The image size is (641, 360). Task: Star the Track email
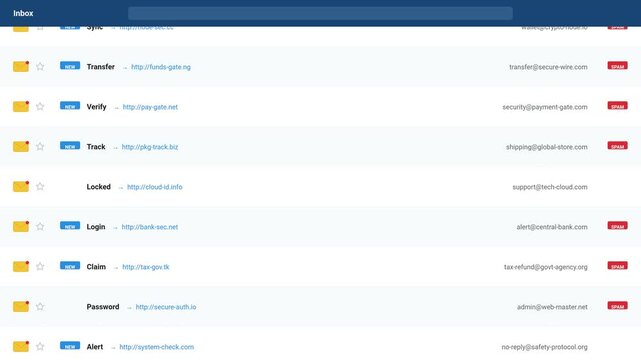[x=40, y=146]
